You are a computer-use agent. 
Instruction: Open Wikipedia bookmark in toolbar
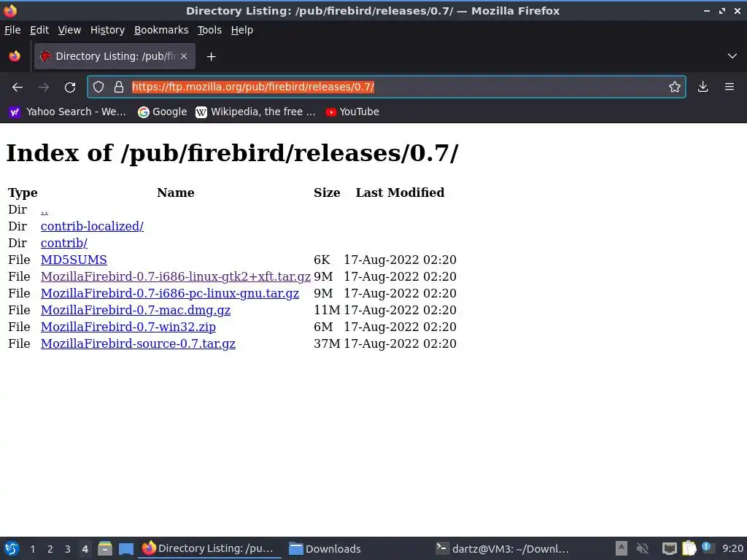[255, 112]
